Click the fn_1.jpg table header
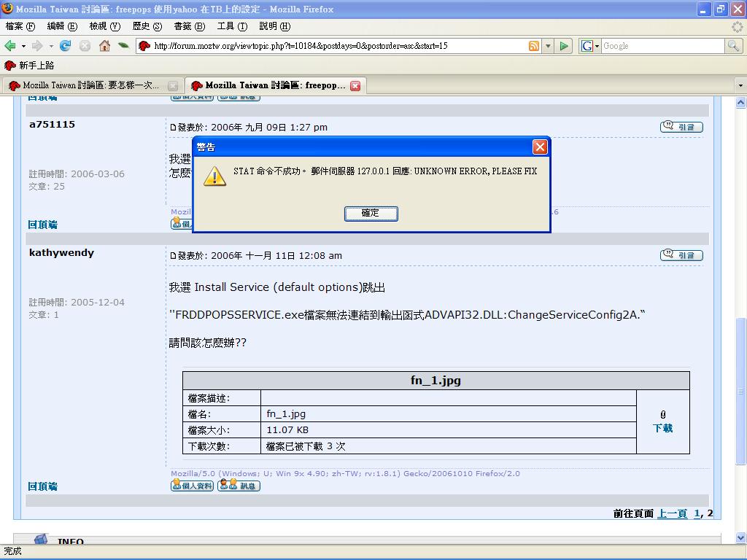This screenshot has width=747, height=560. click(x=436, y=381)
